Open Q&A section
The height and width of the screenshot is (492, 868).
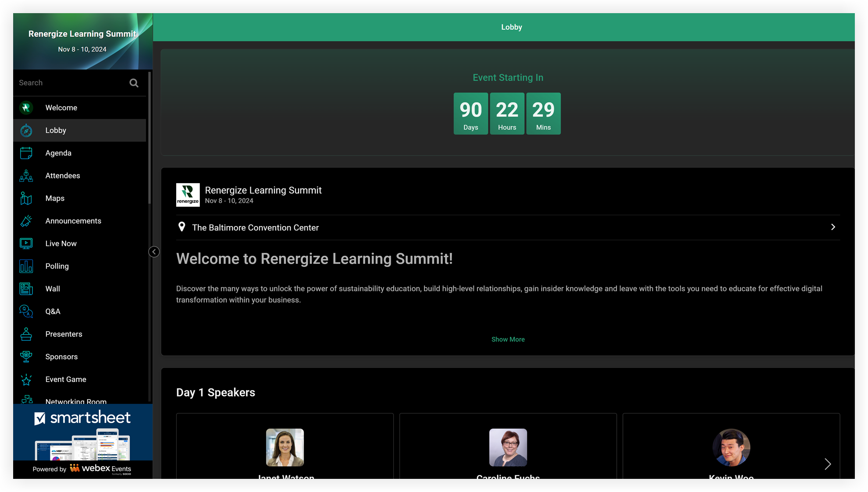(80, 311)
